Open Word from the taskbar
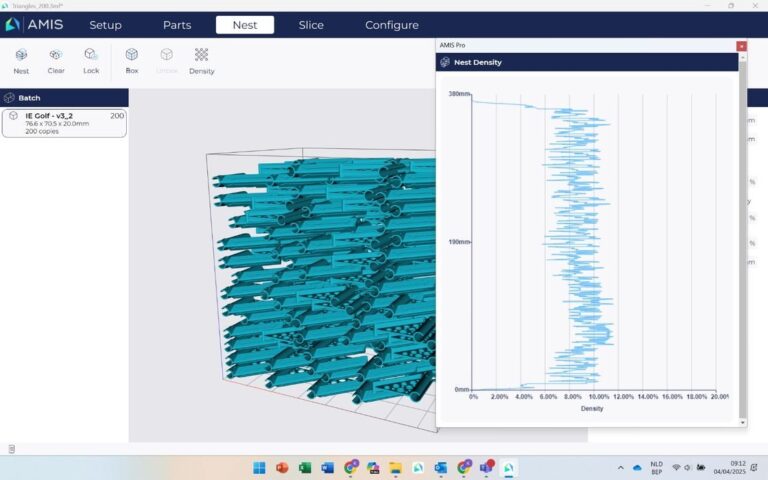The height and width of the screenshot is (480, 768). click(x=327, y=468)
